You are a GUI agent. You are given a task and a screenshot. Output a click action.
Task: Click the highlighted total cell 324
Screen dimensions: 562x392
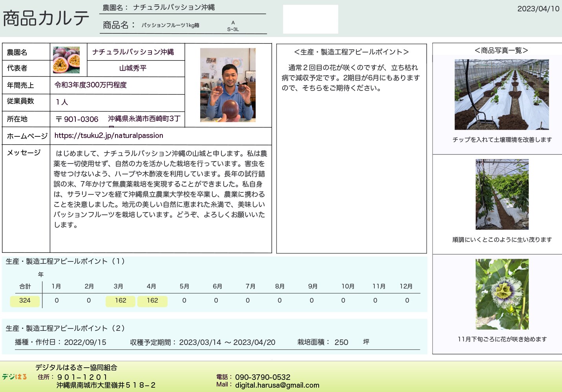click(x=25, y=301)
